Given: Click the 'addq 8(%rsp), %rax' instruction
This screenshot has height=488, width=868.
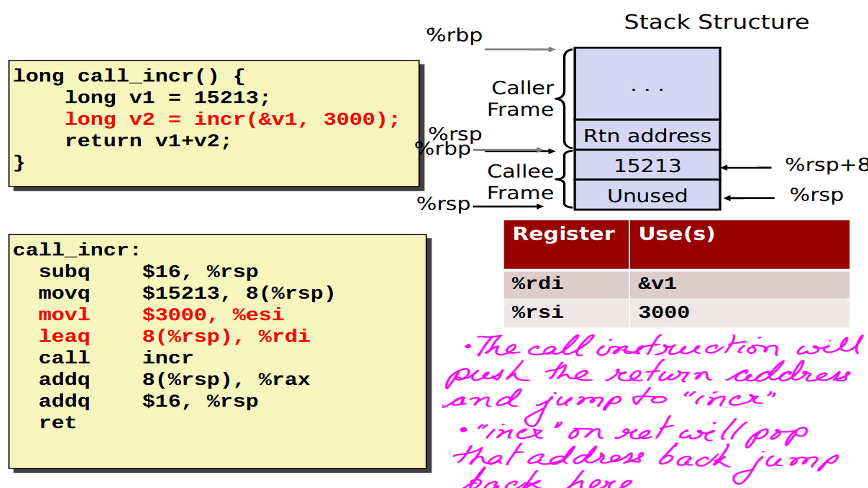Looking at the screenshot, I should click(x=175, y=380).
